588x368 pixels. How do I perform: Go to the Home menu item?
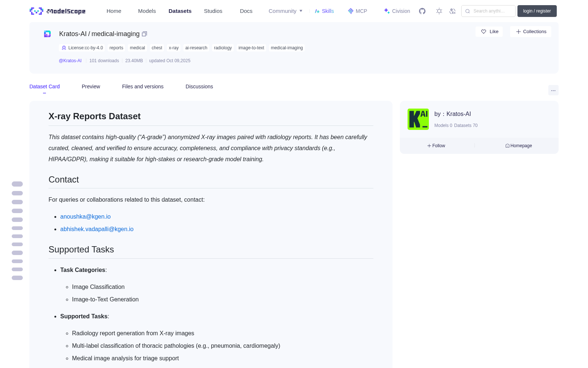tap(114, 11)
